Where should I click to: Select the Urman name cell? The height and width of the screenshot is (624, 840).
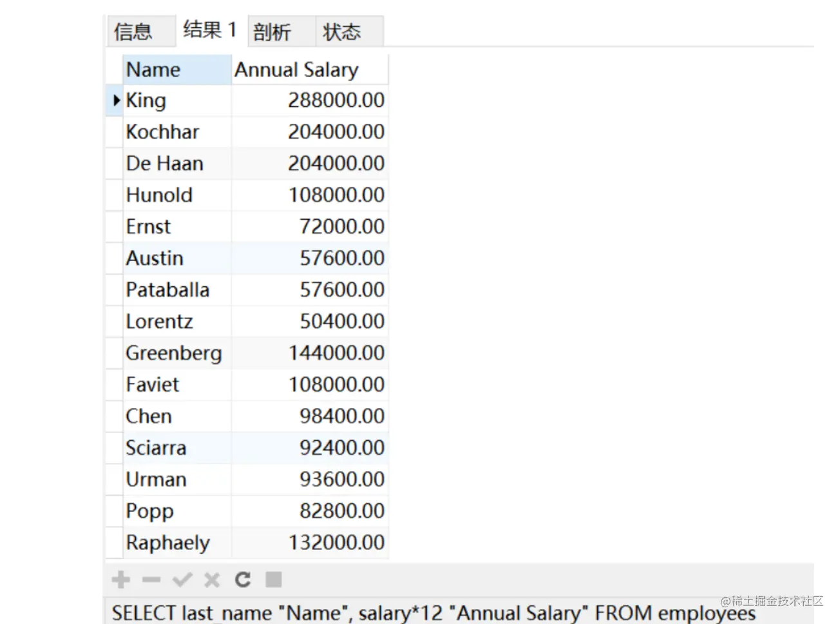click(177, 480)
